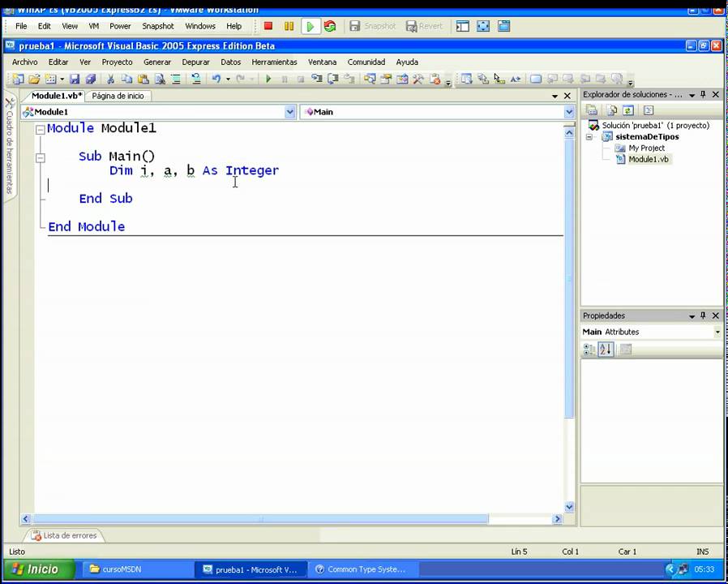Click the Paste clipboard icon
Image resolution: width=728 pixels, height=584 pixels.
coord(143,79)
